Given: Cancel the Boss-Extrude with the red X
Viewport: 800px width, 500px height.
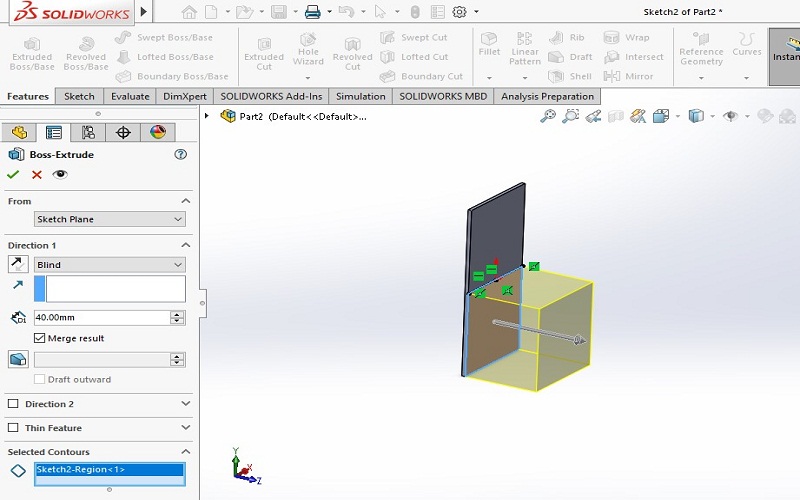Looking at the screenshot, I should pos(37,174).
